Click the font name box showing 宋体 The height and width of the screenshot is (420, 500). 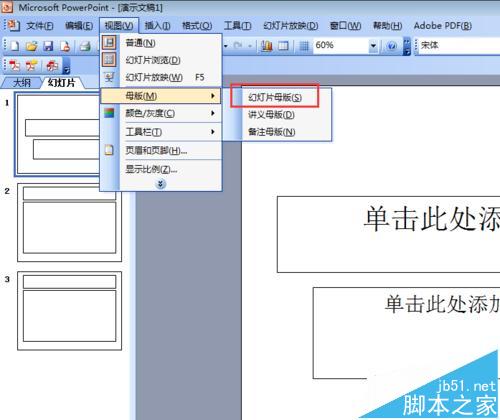tap(458, 45)
